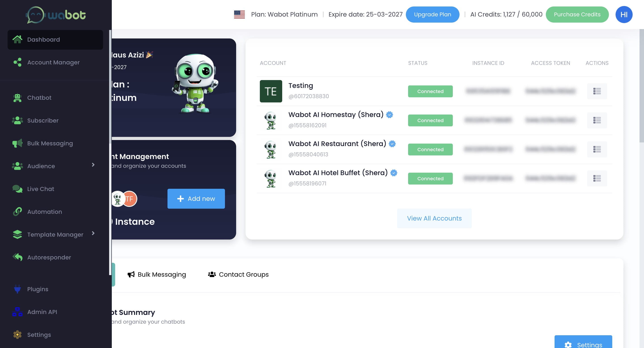Screen dimensions: 644x348
Task: Click the Bulk Messaging megaphone sidebar icon
Action: (17, 143)
